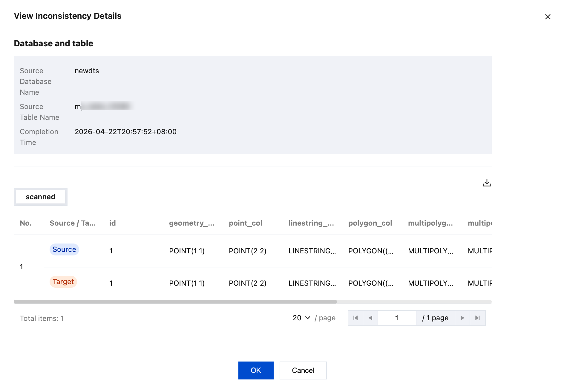Click the / 1 page label
564x392 pixels.
tap(435, 318)
